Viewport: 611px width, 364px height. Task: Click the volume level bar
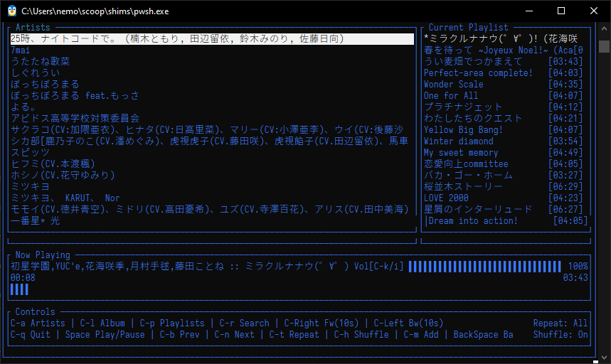[484, 267]
